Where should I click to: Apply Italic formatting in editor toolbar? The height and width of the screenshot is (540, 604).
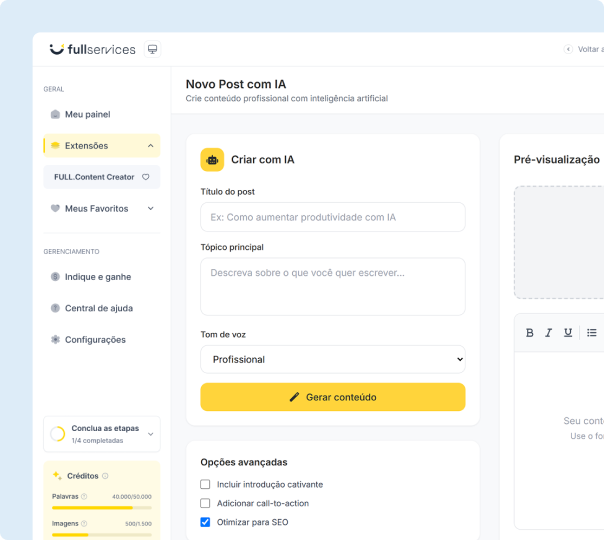coord(549,333)
